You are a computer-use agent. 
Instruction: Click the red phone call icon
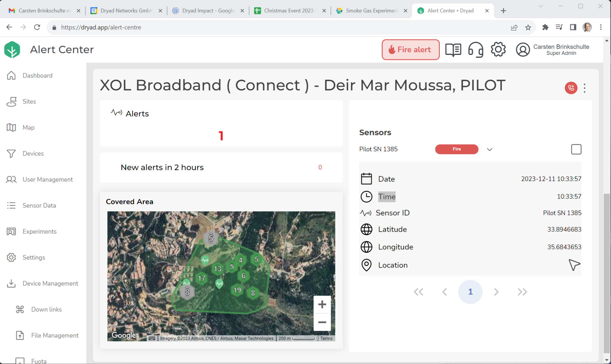point(571,88)
